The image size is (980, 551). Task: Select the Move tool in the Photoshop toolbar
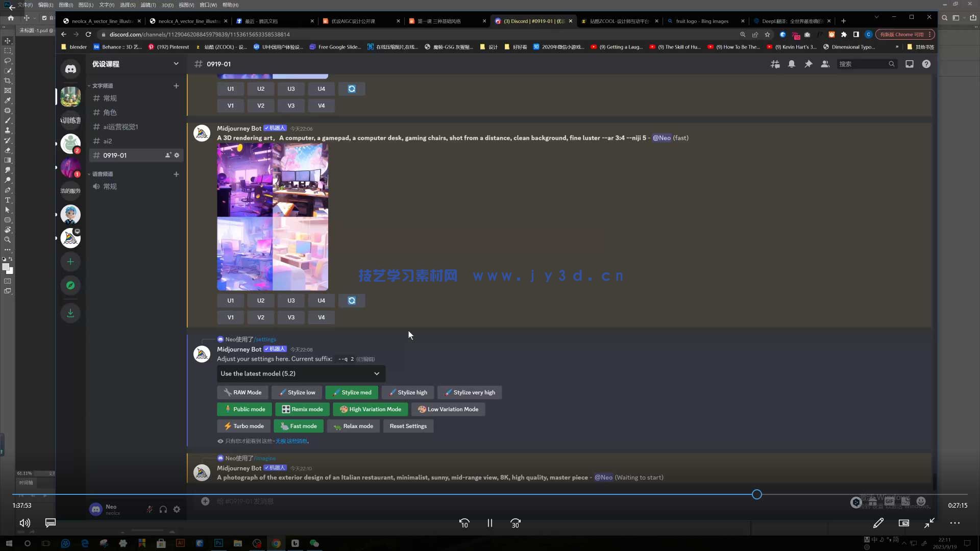click(x=8, y=40)
